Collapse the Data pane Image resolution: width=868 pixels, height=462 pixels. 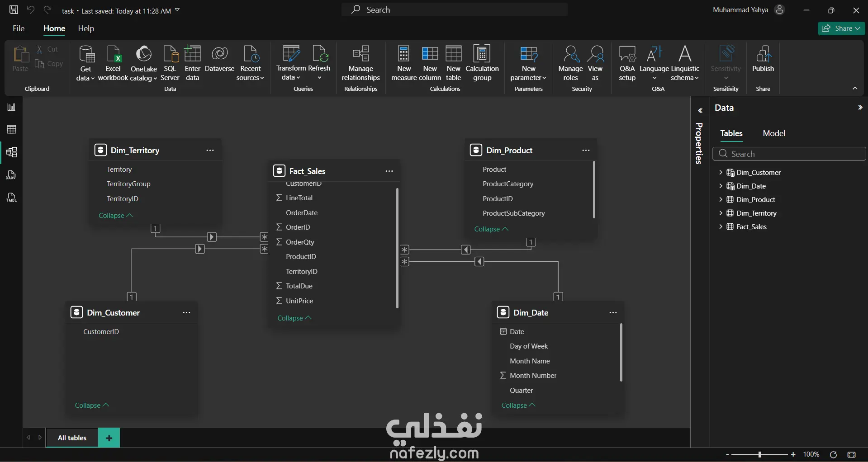click(x=860, y=108)
